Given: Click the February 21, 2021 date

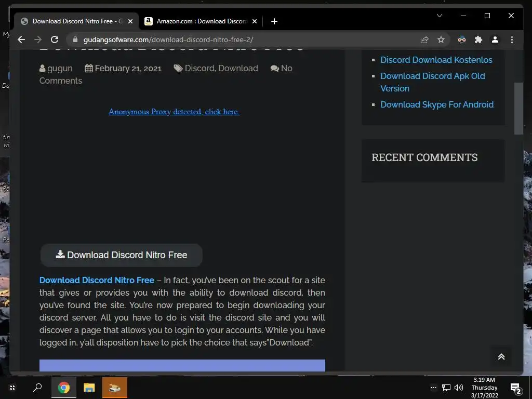Looking at the screenshot, I should pyautogui.click(x=128, y=68).
